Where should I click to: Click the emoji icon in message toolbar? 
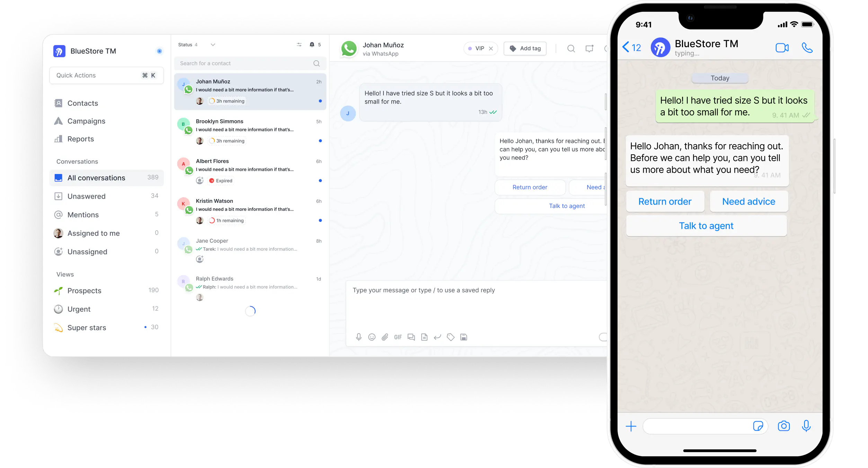pos(371,337)
